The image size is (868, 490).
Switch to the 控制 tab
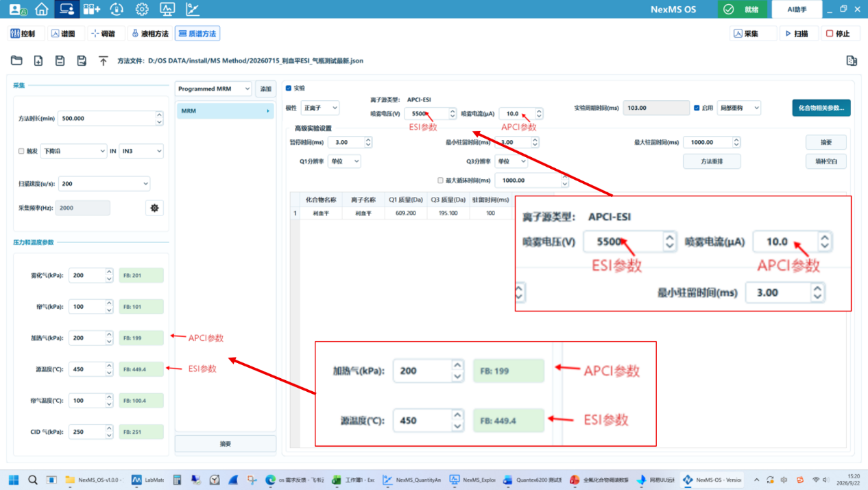[27, 34]
